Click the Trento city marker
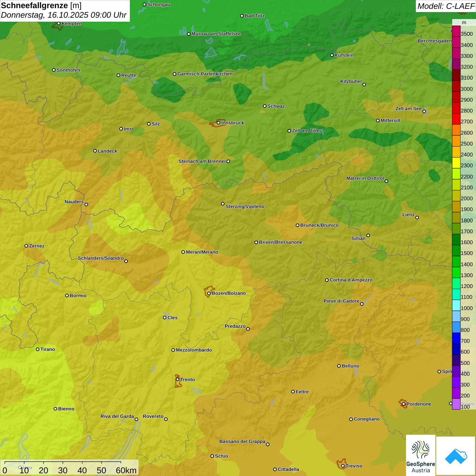 coord(177,379)
